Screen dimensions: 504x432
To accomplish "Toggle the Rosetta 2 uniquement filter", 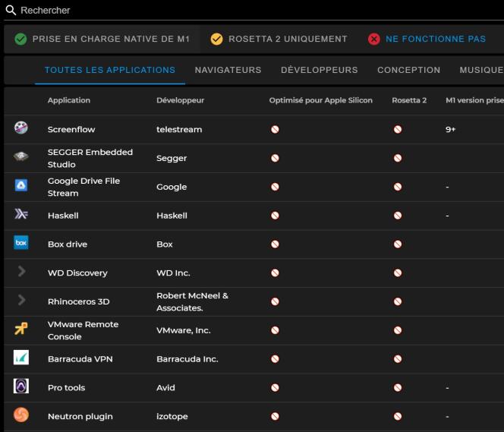I will [279, 39].
